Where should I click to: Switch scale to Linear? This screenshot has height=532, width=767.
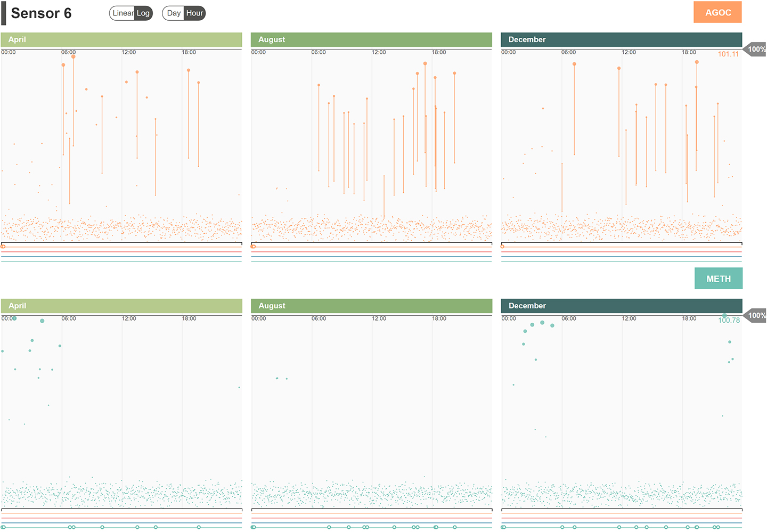[x=122, y=13]
